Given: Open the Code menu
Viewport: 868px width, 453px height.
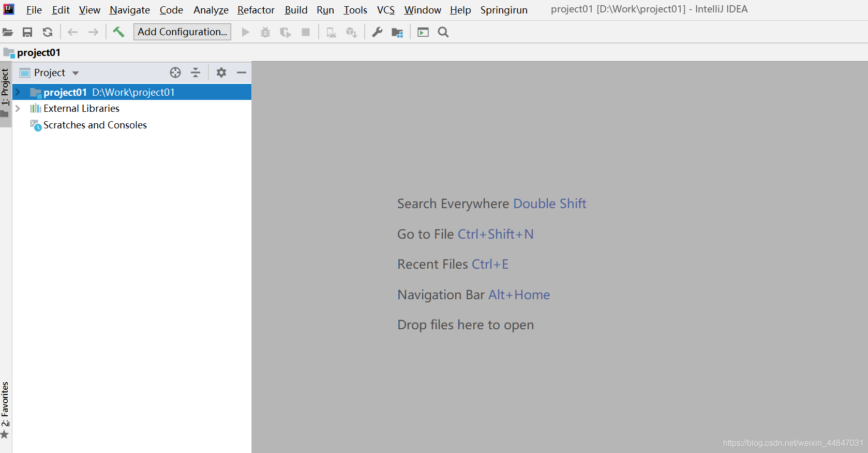Looking at the screenshot, I should (x=171, y=10).
